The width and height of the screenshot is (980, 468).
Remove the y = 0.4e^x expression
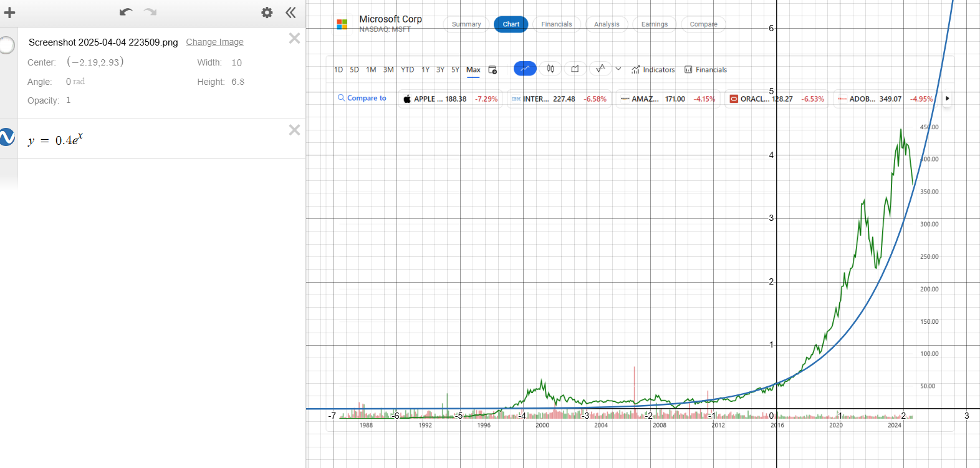[x=294, y=130]
